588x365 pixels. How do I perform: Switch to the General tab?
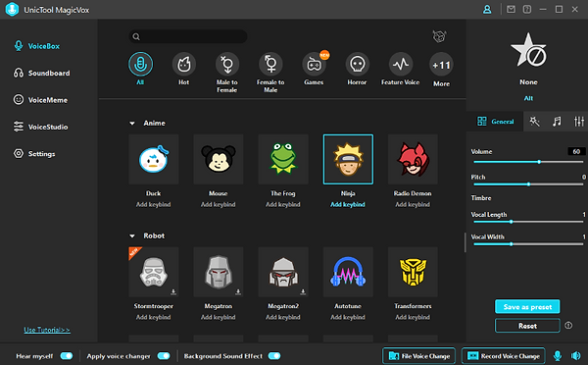click(495, 122)
